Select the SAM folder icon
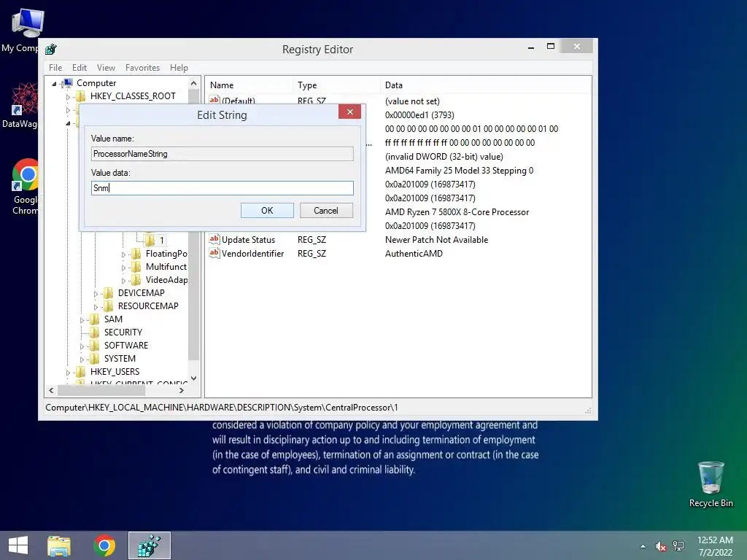This screenshot has height=560, width=747. coord(95,319)
